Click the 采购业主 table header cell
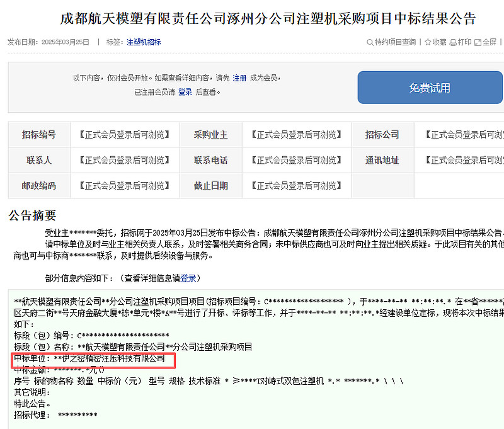The height and width of the screenshot is (429, 504). click(211, 134)
